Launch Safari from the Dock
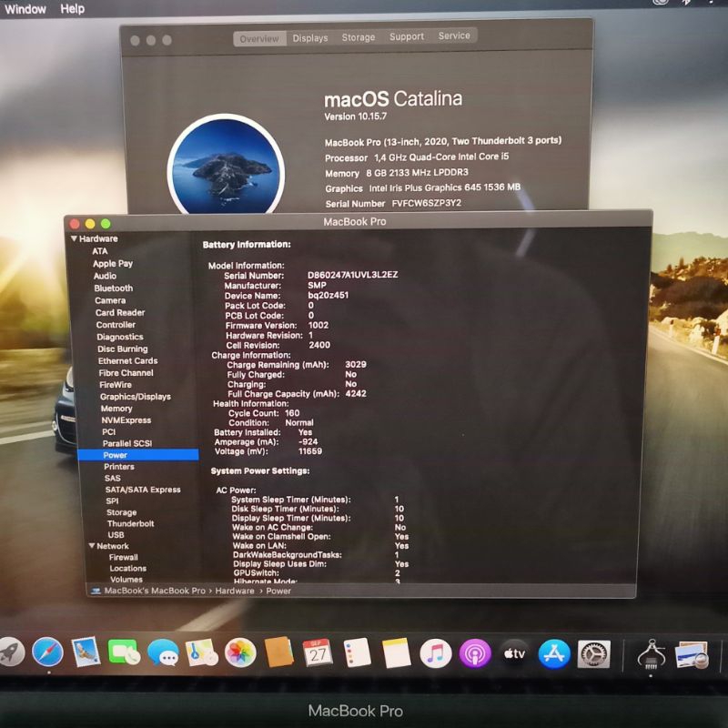This screenshot has height=728, width=728. tap(48, 652)
